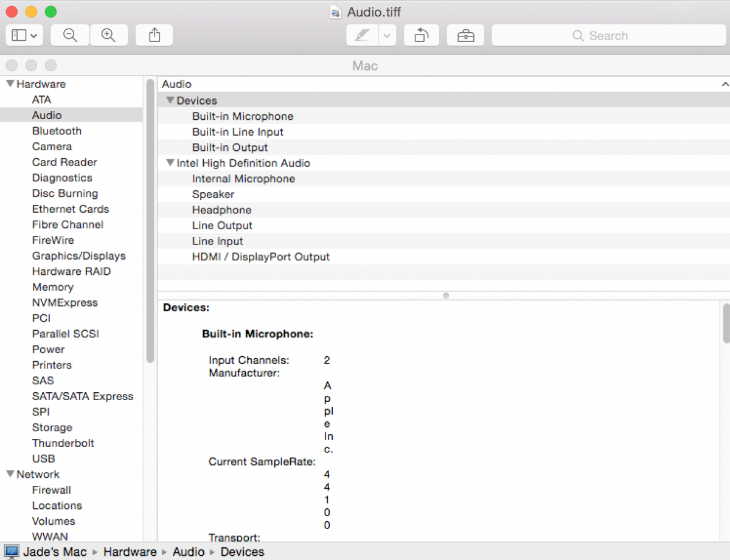Select ATA in the sidebar
Screen dimensions: 730x560
[x=41, y=100]
